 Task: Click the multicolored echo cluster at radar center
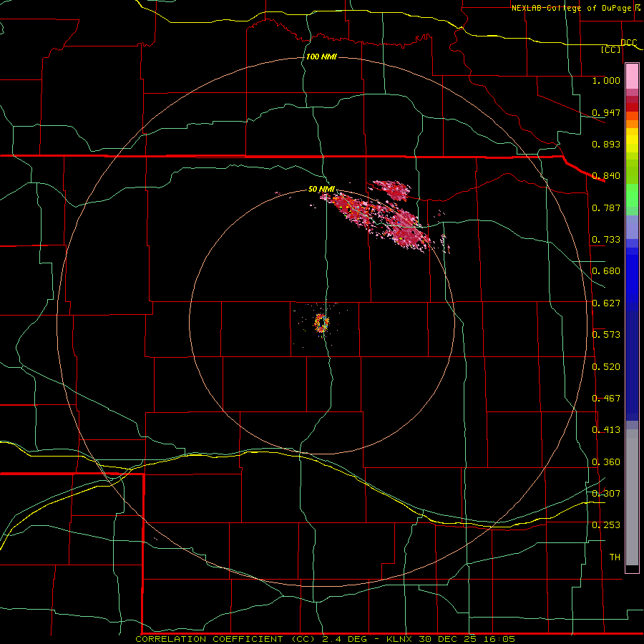point(321,323)
